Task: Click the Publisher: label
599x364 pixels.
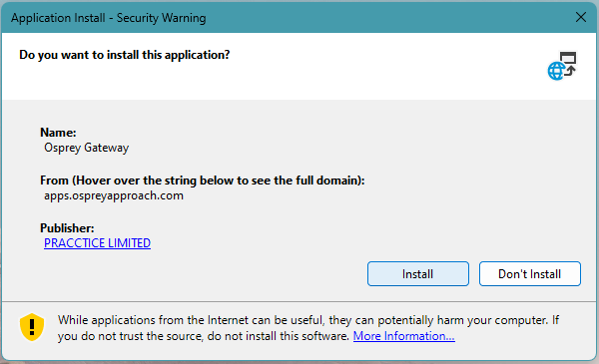Action: point(67,227)
